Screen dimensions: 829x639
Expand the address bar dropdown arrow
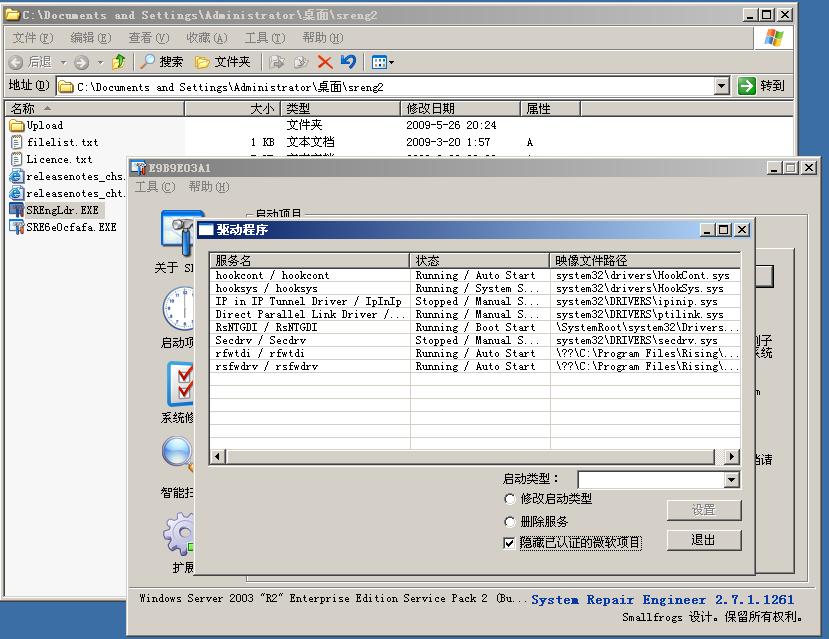point(722,87)
